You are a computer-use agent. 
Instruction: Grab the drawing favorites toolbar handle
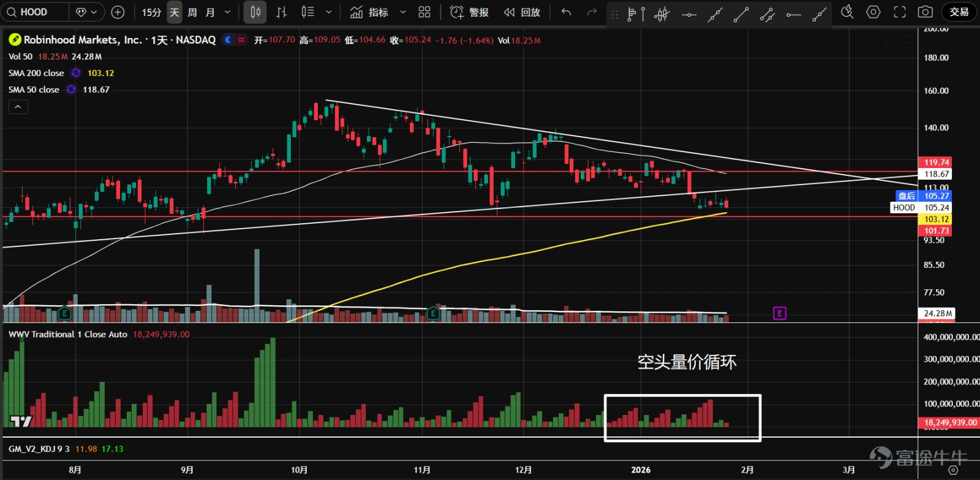615,13
